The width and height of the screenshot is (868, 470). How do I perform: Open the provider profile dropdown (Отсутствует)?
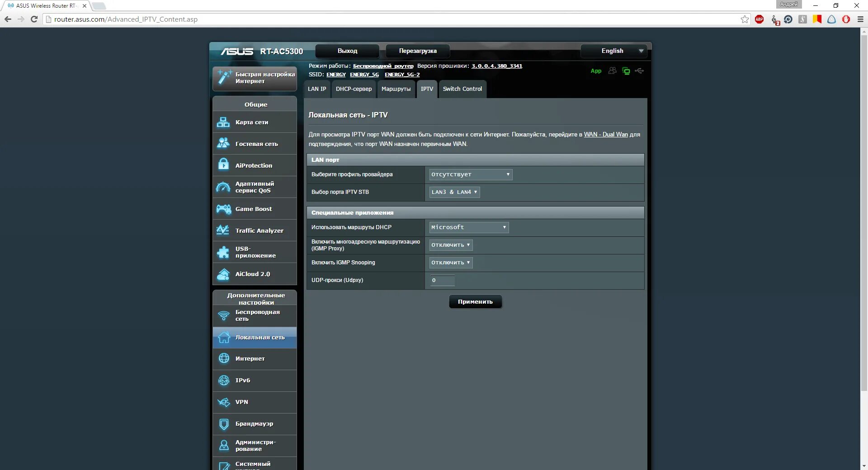click(471, 174)
